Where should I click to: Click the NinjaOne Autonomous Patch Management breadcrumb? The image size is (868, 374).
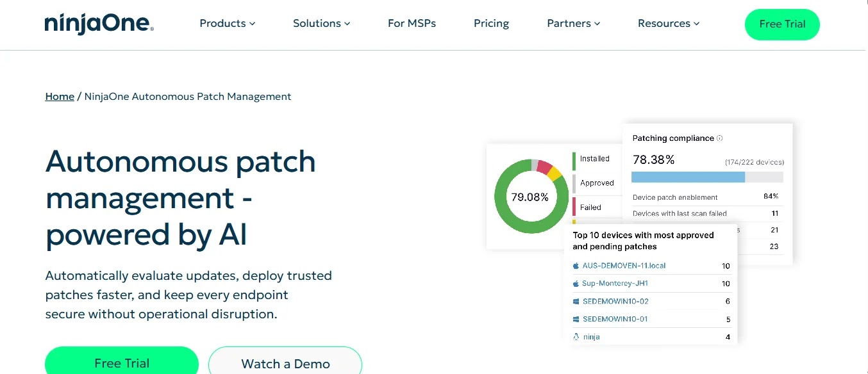(x=188, y=97)
